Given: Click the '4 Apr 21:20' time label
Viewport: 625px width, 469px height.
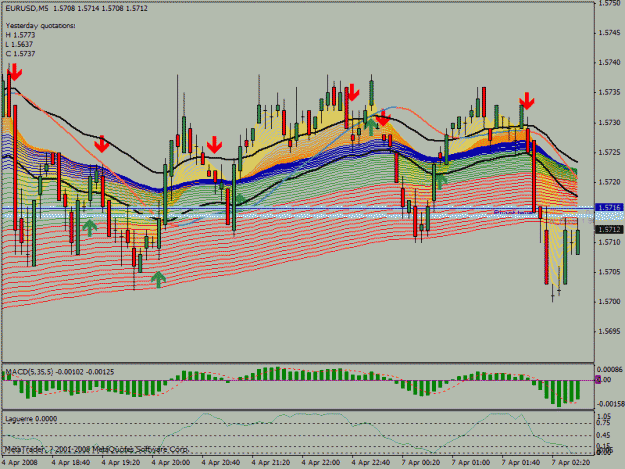Looking at the screenshot, I should (x=271, y=463).
